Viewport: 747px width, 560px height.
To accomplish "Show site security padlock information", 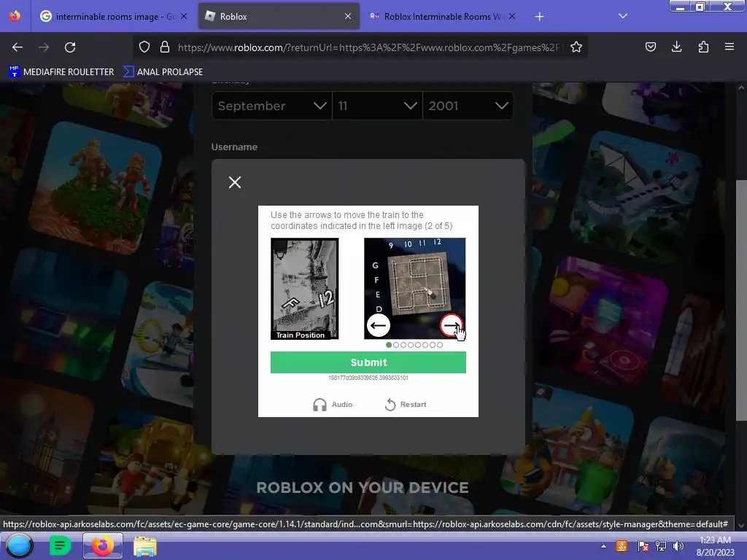I will point(165,47).
